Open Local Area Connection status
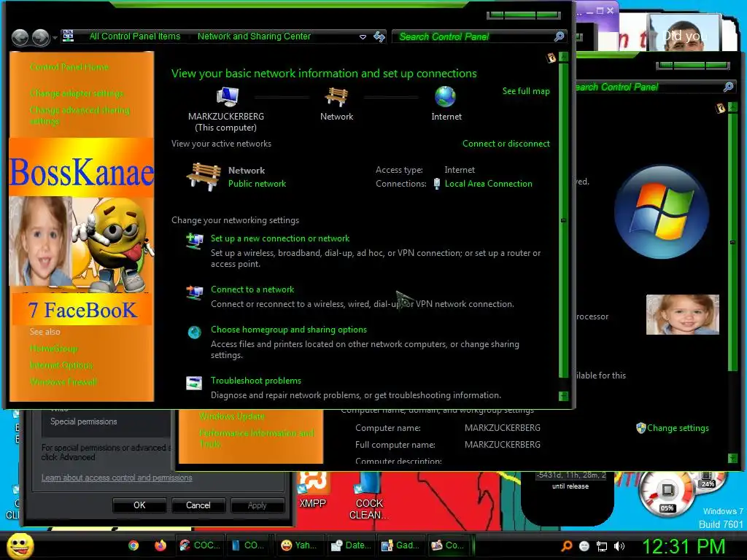Screen dimensions: 747x560 [488, 184]
